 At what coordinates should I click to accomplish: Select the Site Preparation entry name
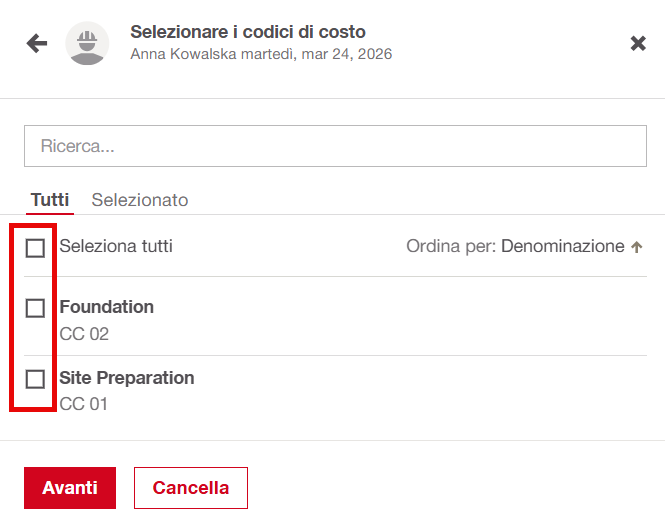[127, 378]
